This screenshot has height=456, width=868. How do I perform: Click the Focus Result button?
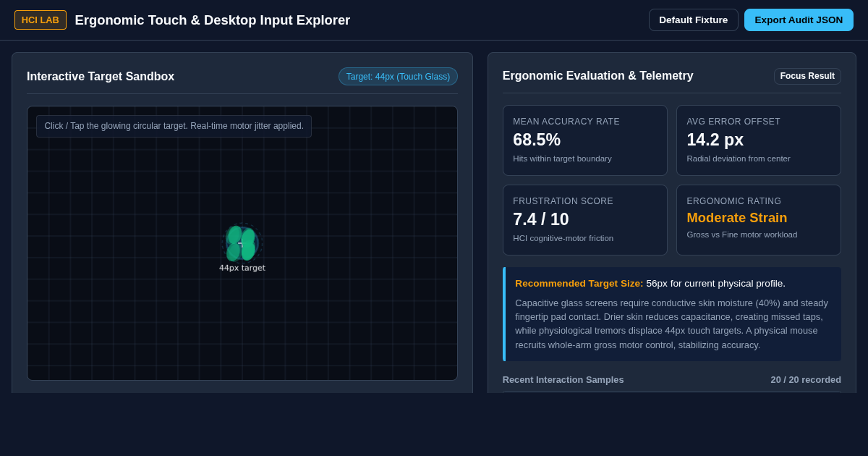(x=807, y=76)
